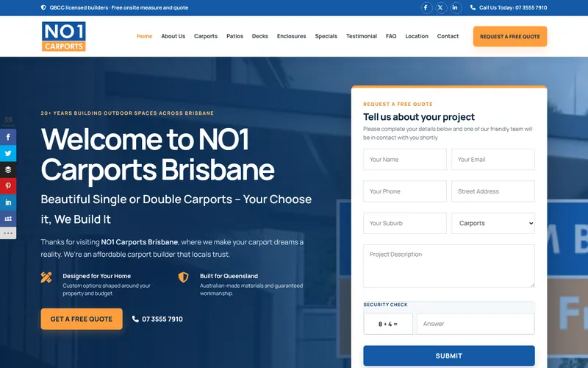Focus the Your Suburb field
Image resolution: width=588 pixels, height=368 pixels.
pyautogui.click(x=405, y=223)
